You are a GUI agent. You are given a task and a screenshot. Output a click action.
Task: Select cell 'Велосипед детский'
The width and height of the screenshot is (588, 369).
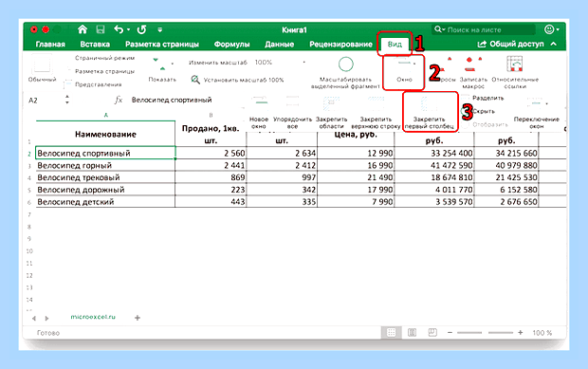105,202
